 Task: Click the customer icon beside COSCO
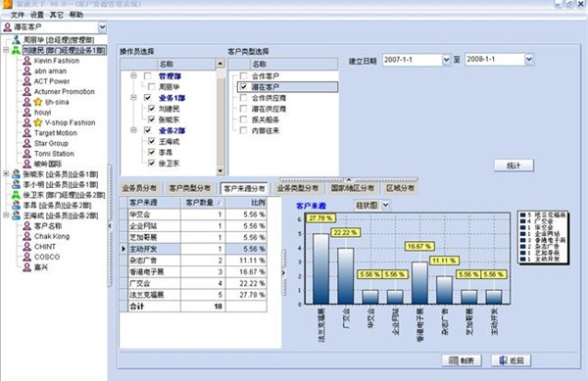(x=27, y=257)
